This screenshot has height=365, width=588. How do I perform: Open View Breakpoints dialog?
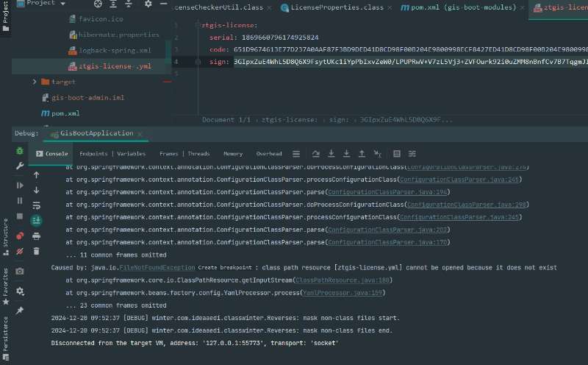tap(20, 235)
